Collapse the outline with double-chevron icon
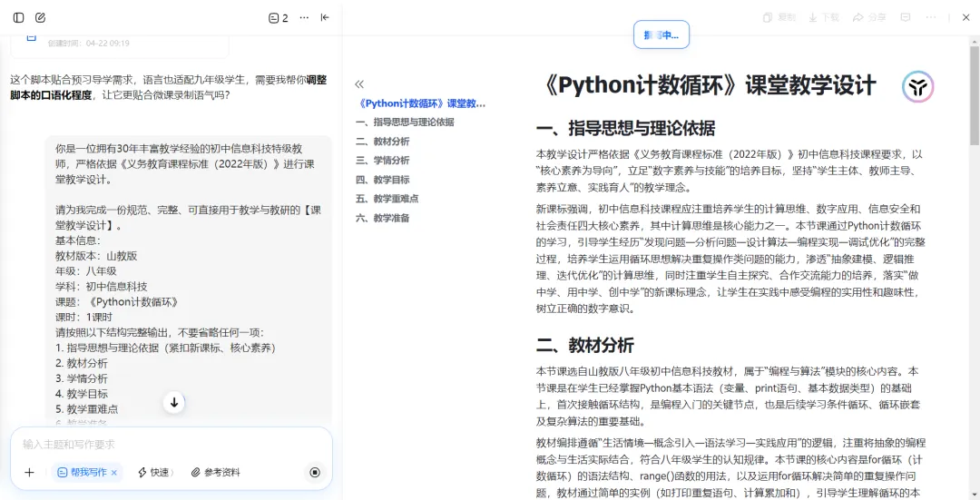 pos(359,83)
